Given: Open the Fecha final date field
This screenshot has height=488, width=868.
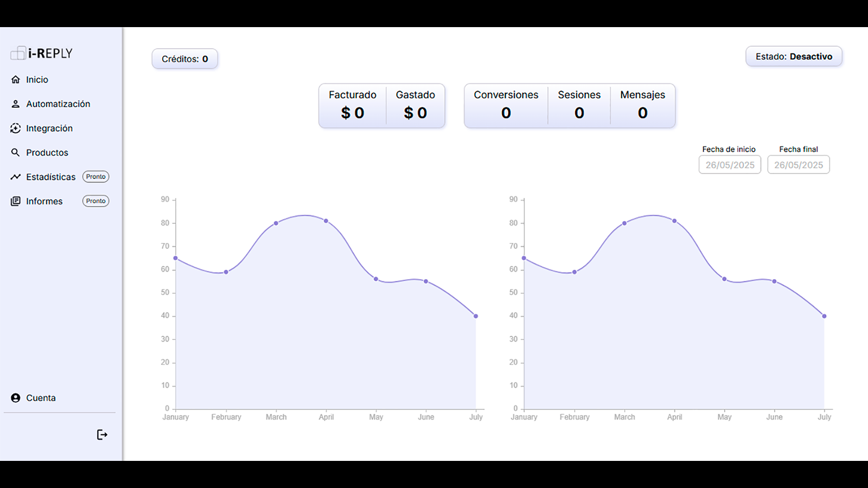Looking at the screenshot, I should (799, 165).
